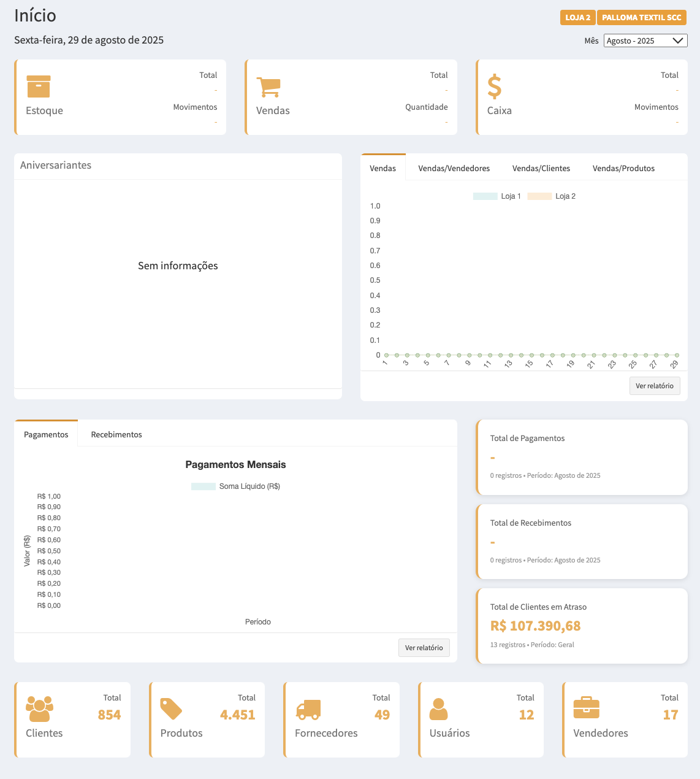Click the Caixa dollar sign icon
This screenshot has height=779, width=700.
tap(494, 86)
